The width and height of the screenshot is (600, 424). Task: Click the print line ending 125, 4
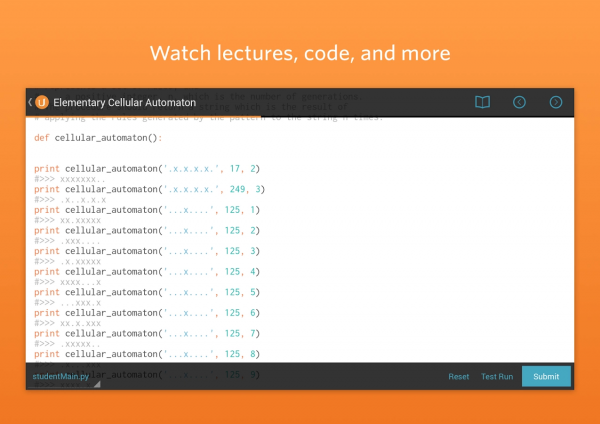pyautogui.click(x=147, y=272)
